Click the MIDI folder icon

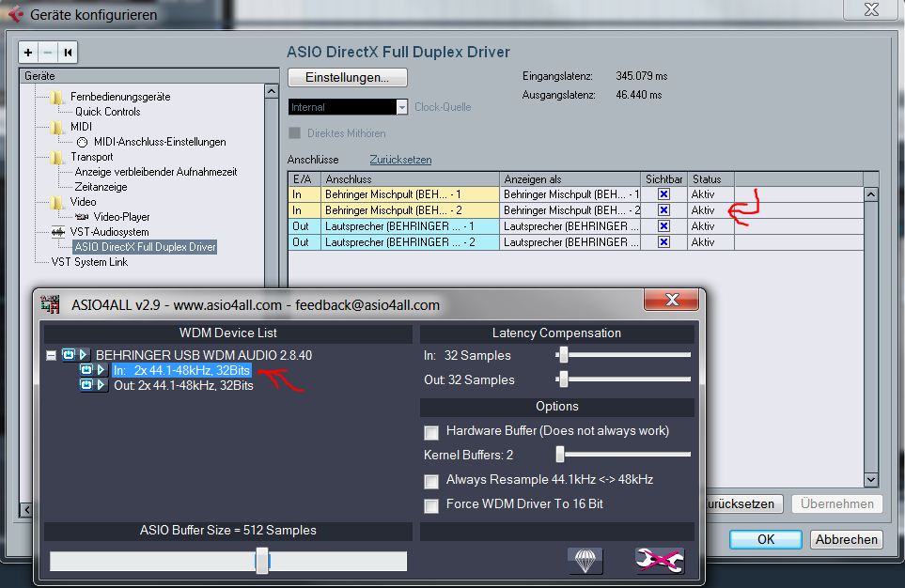(56, 127)
